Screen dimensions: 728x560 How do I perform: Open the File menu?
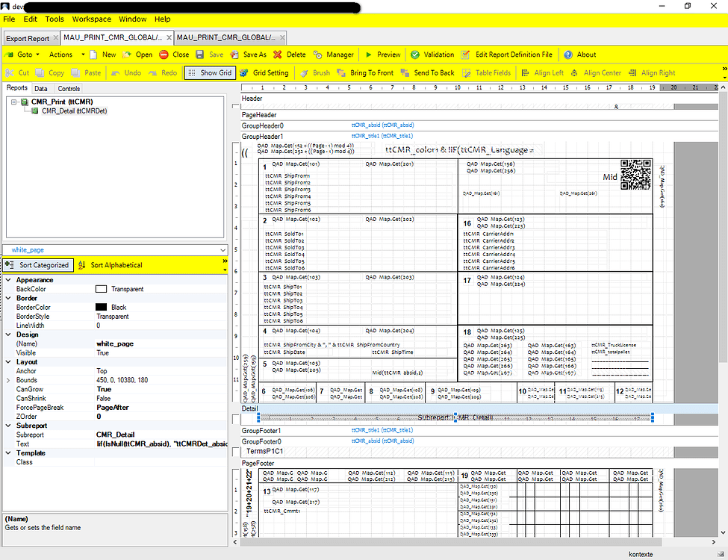pyautogui.click(x=9, y=19)
